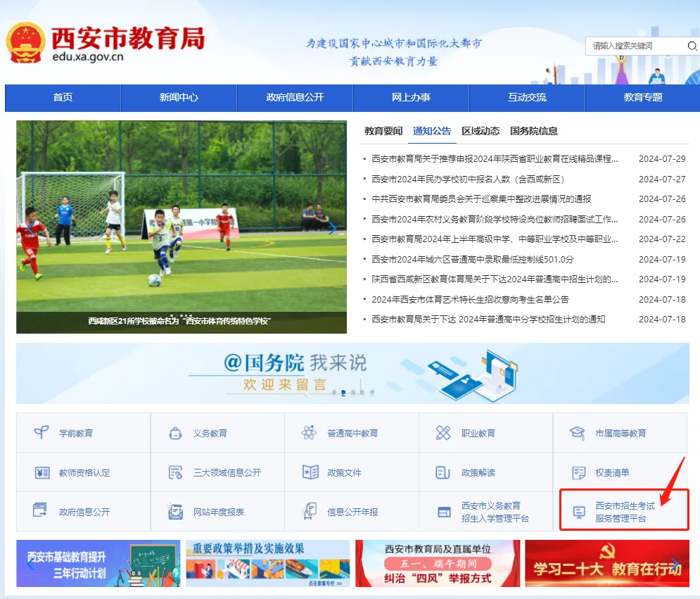Open 教育专题 navigation menu
700x599 pixels.
pyautogui.click(x=643, y=97)
